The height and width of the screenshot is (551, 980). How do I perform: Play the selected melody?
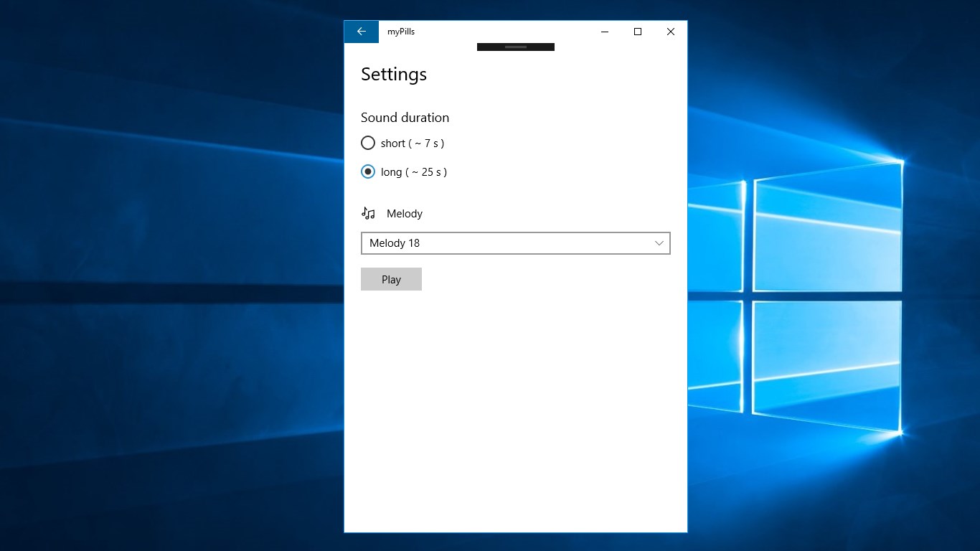[x=391, y=279]
